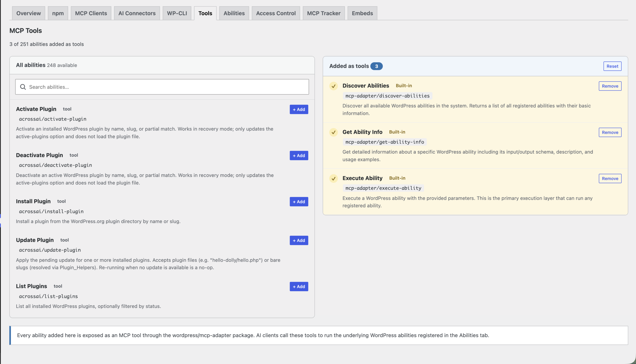The image size is (636, 364).
Task: Click the '248 available' count
Action: tap(62, 65)
